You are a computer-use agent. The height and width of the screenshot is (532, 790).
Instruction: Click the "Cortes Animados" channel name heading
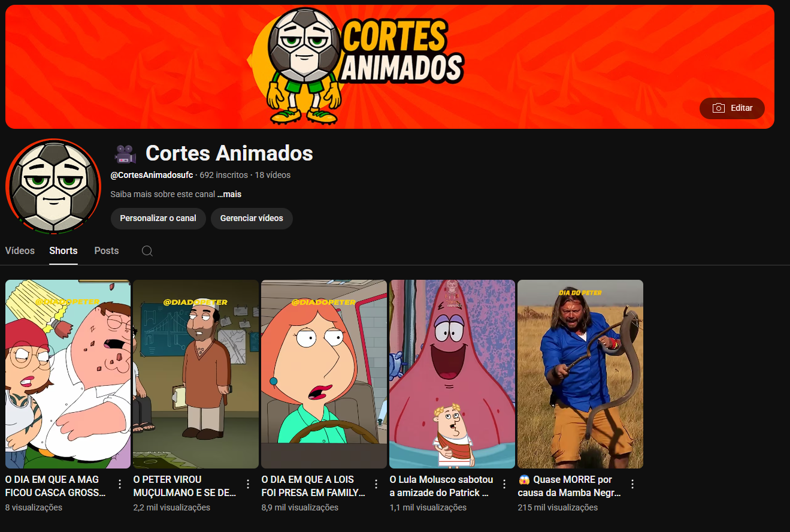(229, 153)
